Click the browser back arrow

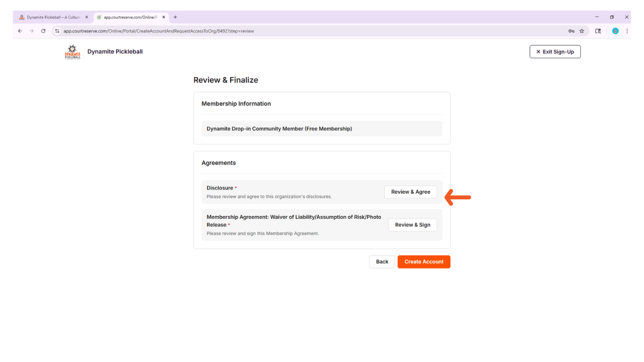20,31
